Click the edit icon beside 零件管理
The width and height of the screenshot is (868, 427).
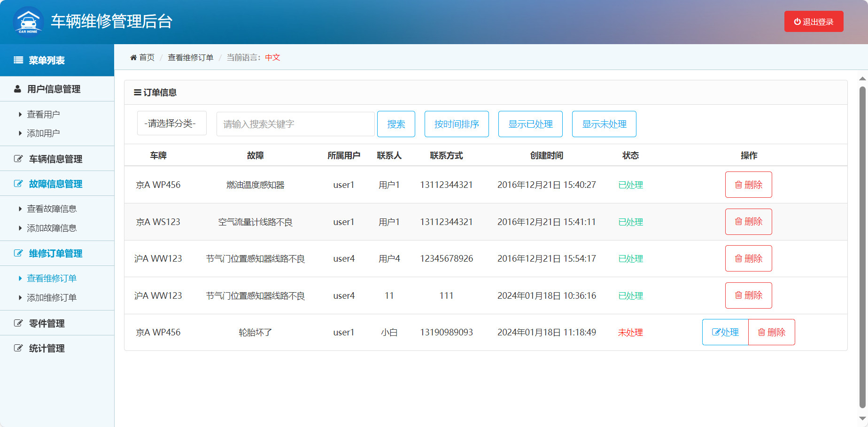coord(18,323)
